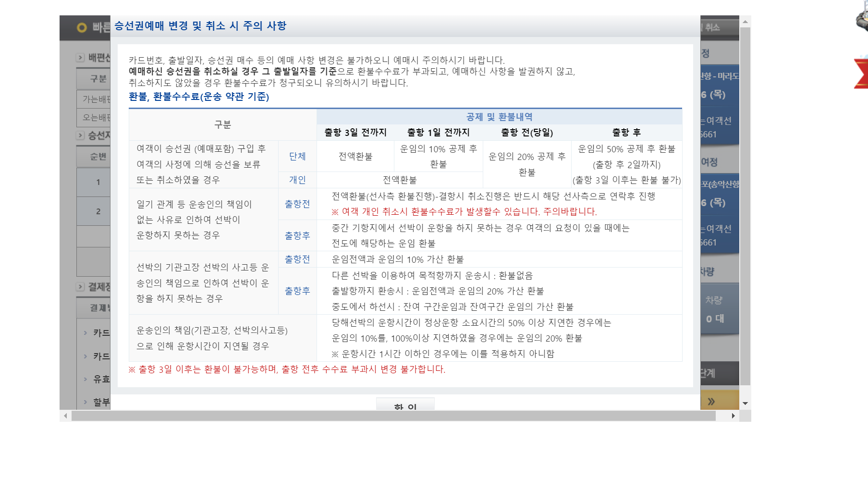
Task: Click the red 여객 개인 취소시 warning
Action: (x=464, y=211)
